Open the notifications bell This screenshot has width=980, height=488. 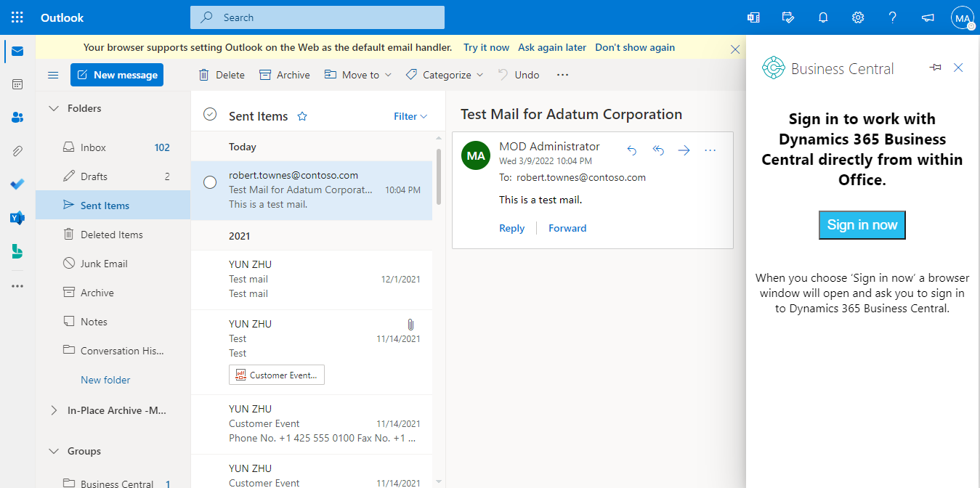pyautogui.click(x=822, y=17)
